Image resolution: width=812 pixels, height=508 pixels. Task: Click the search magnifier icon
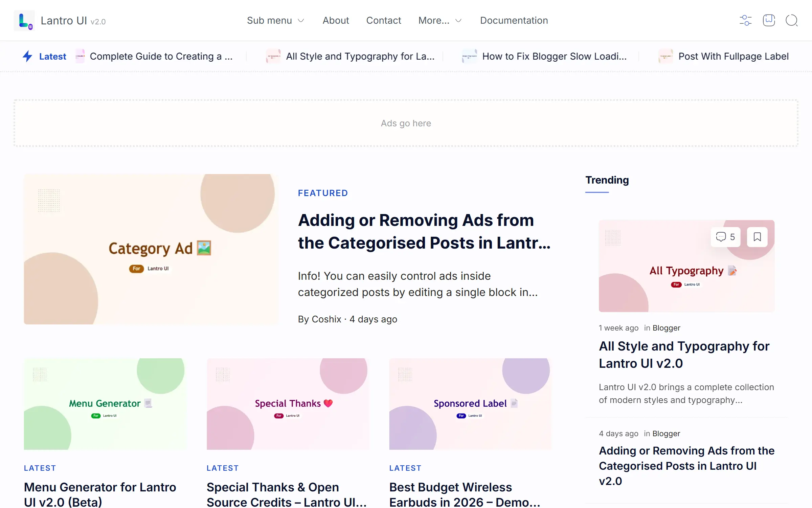[791, 20]
